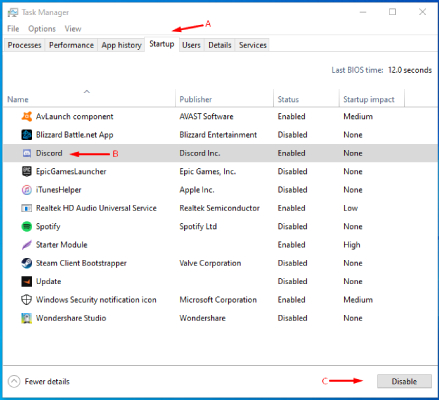Select the 'Discord' entry name
Screen dimensions: 439x400
tap(49, 153)
